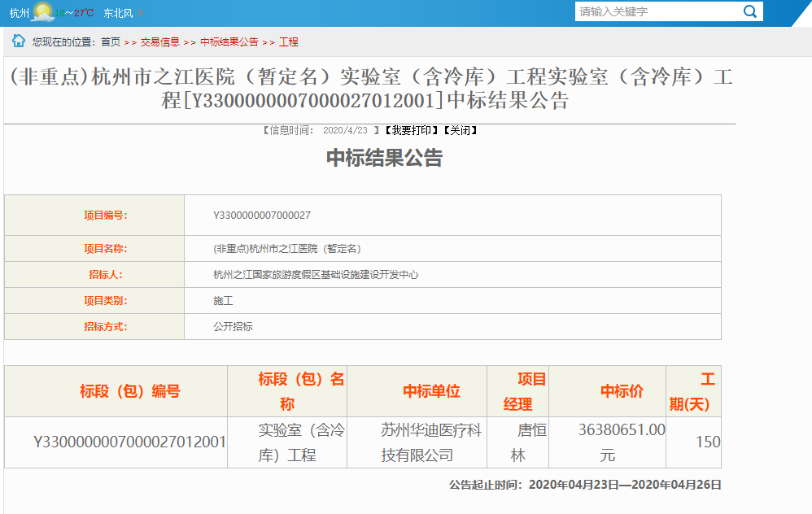812x514 pixels.
Task: Select the 施工 category value
Action: pos(223,301)
